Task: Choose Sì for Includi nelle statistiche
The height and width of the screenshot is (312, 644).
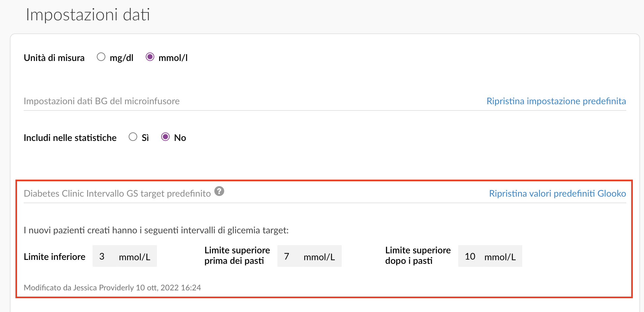Action: [x=133, y=137]
